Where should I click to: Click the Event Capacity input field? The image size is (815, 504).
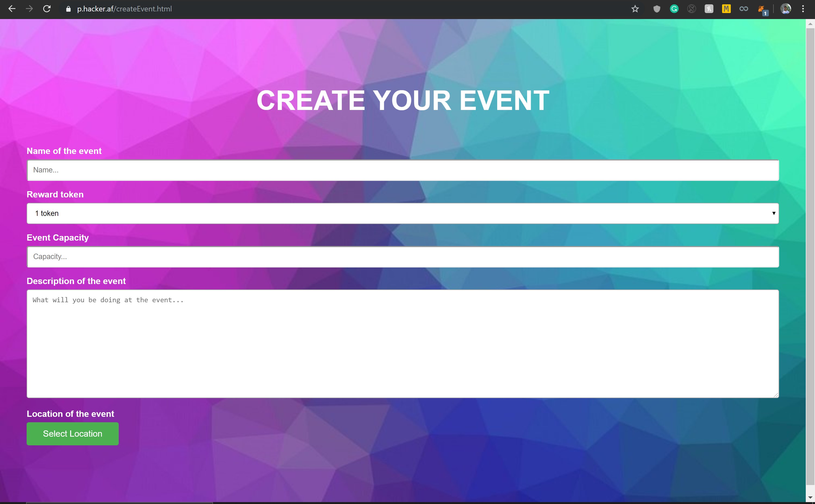coord(403,257)
